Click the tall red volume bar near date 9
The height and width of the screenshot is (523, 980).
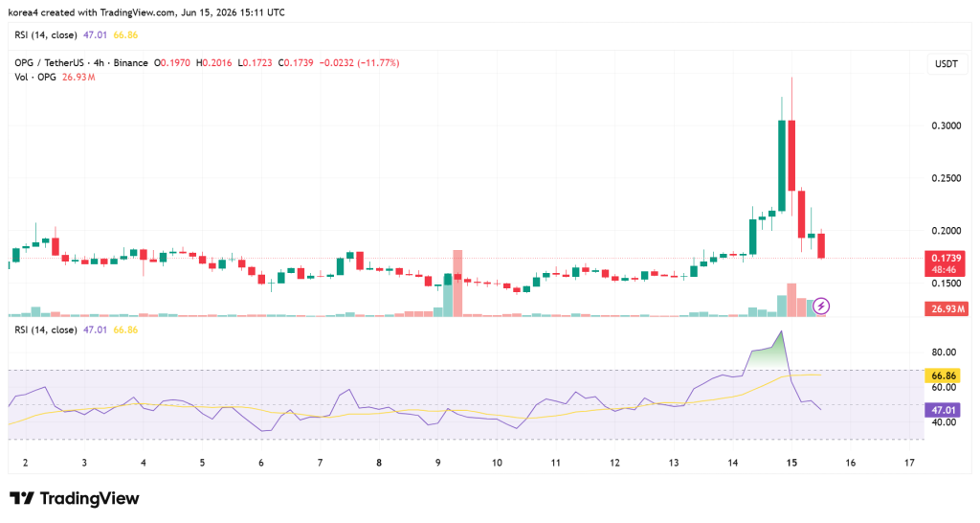[457, 284]
